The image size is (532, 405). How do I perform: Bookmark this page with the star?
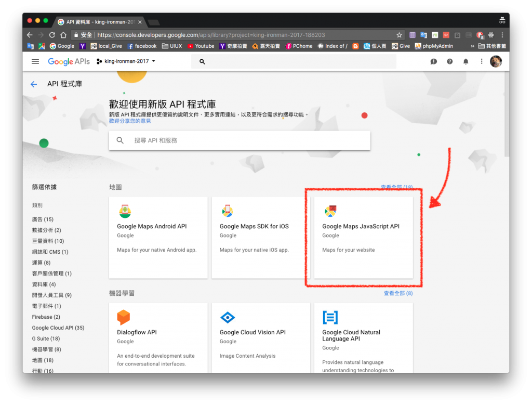tap(399, 35)
